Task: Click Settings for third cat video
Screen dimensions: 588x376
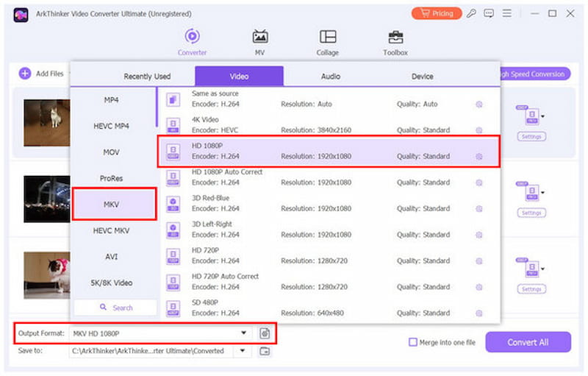Action: click(531, 289)
